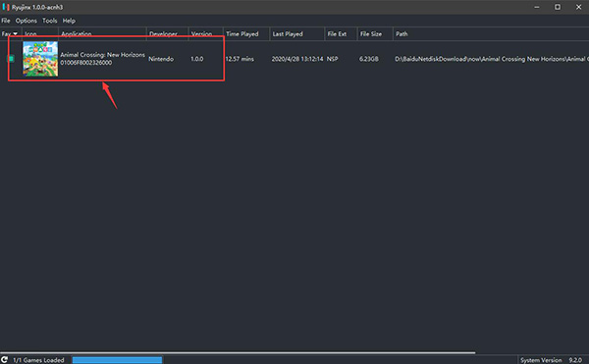Image resolution: width=589 pixels, height=364 pixels.
Task: Click the refresh game list icon
Action: 5,359
